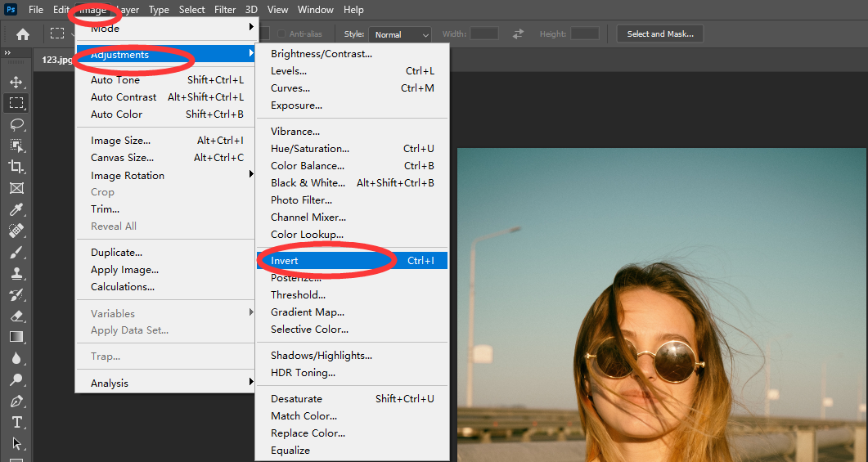
Task: Select the Crop tool
Action: (x=16, y=167)
